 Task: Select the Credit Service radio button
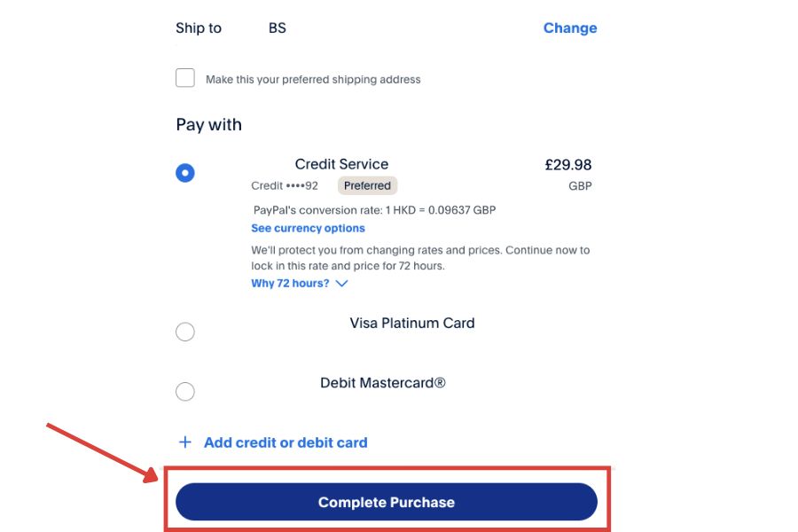pyautogui.click(x=185, y=173)
